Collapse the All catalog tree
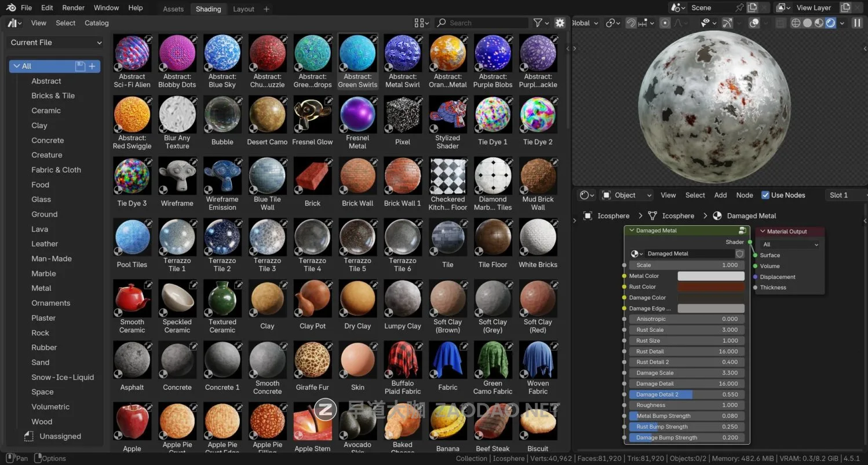Viewport: 868px width, 465px height. pos(16,66)
